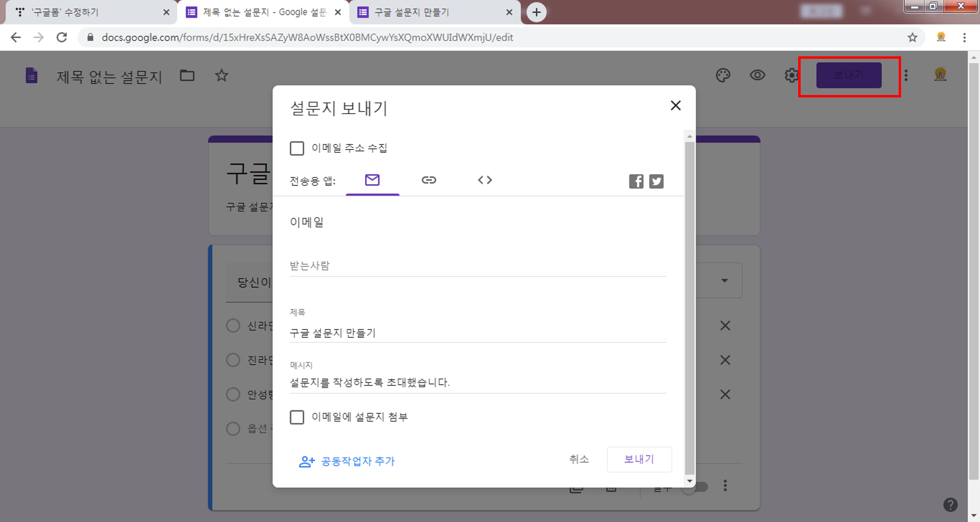
Task: Go back in browser
Action: click(x=16, y=37)
